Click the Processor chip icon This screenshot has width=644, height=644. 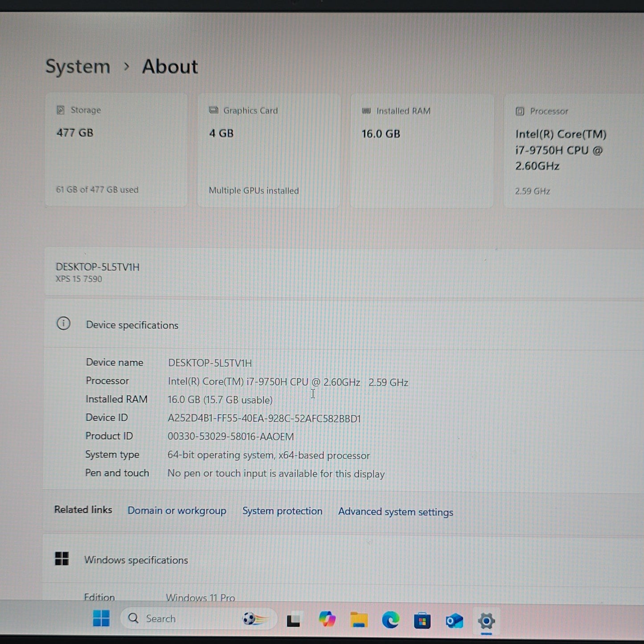(x=520, y=111)
